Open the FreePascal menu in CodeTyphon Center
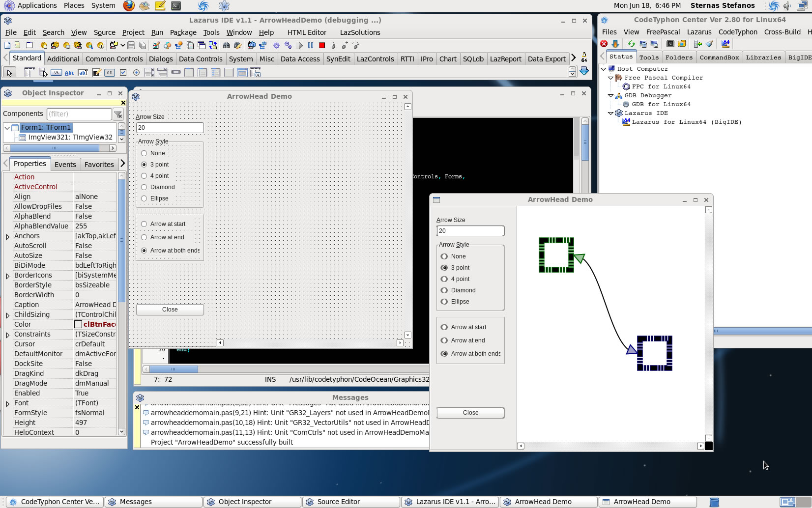The height and width of the screenshot is (508, 812). (x=663, y=32)
